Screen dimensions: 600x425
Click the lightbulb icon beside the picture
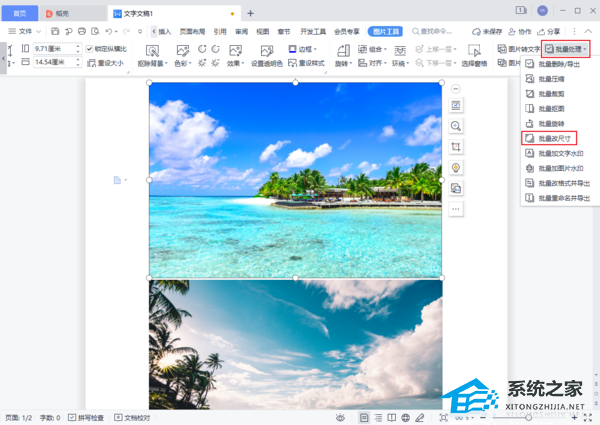(456, 168)
